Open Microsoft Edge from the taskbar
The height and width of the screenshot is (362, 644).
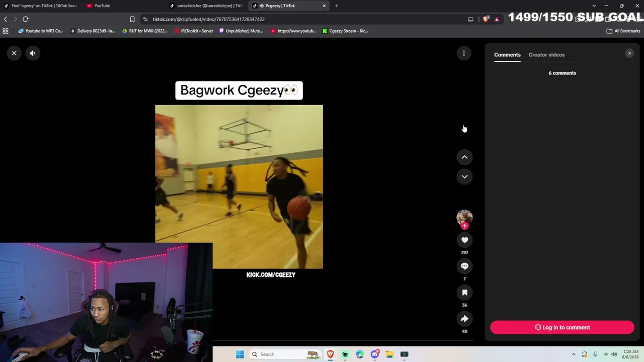(360, 354)
